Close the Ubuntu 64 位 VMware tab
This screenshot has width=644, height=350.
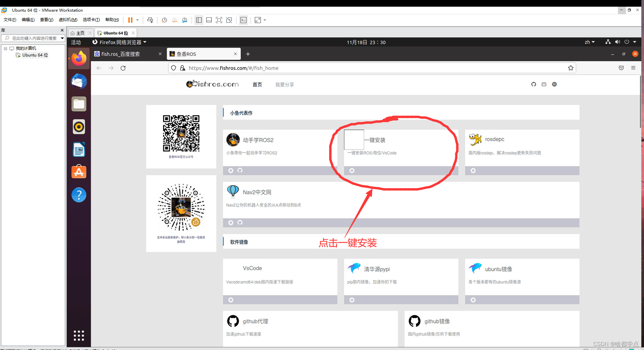(x=133, y=33)
